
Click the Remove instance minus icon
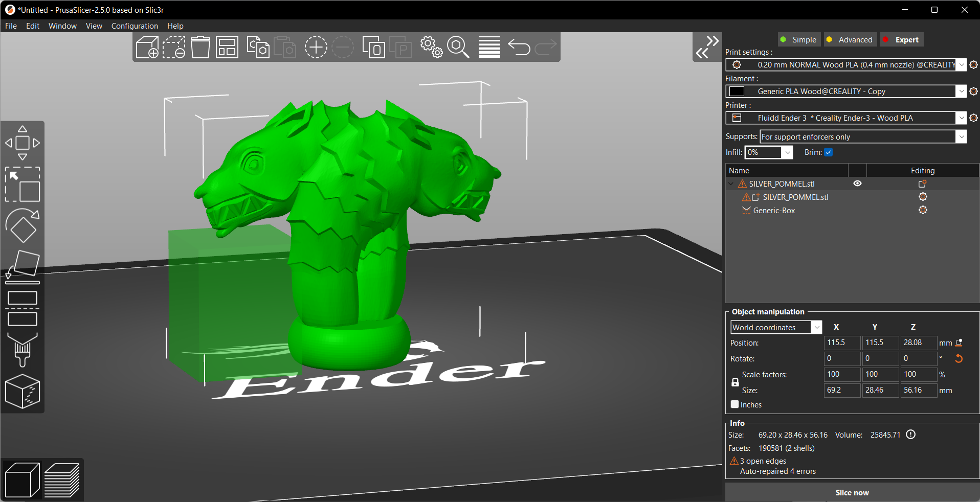coord(343,47)
